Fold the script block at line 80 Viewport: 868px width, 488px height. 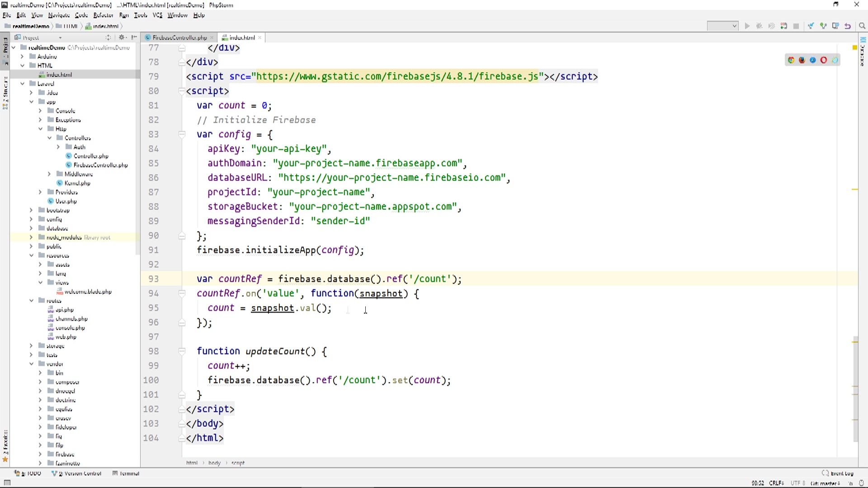(182, 91)
